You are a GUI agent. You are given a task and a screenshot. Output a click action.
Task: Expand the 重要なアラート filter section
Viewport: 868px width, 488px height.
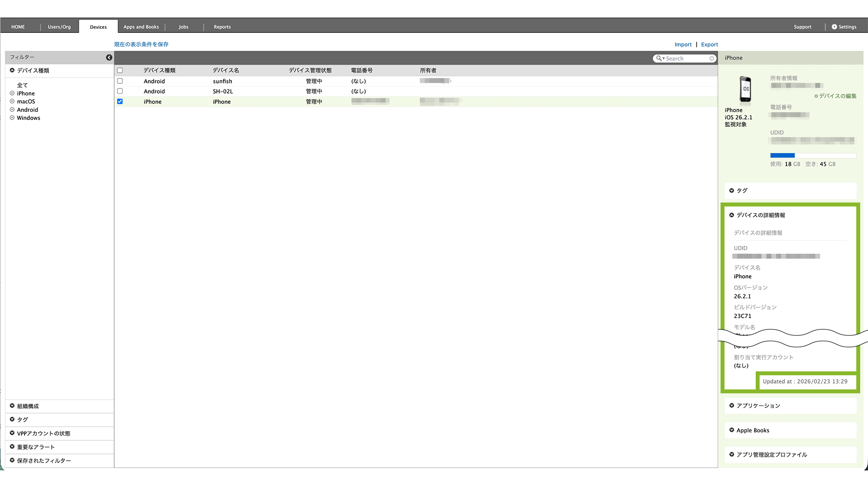click(x=36, y=447)
